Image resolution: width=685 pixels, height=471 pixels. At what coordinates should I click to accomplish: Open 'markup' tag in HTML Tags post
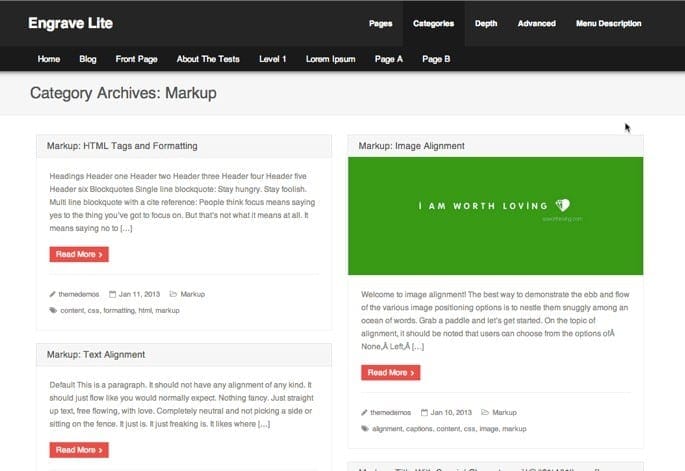coord(167,310)
